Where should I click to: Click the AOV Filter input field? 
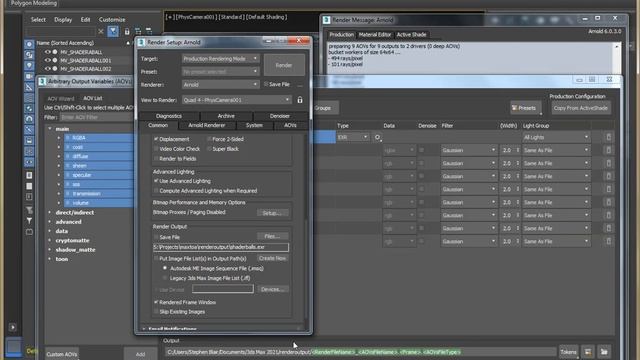pyautogui.click(x=97, y=117)
